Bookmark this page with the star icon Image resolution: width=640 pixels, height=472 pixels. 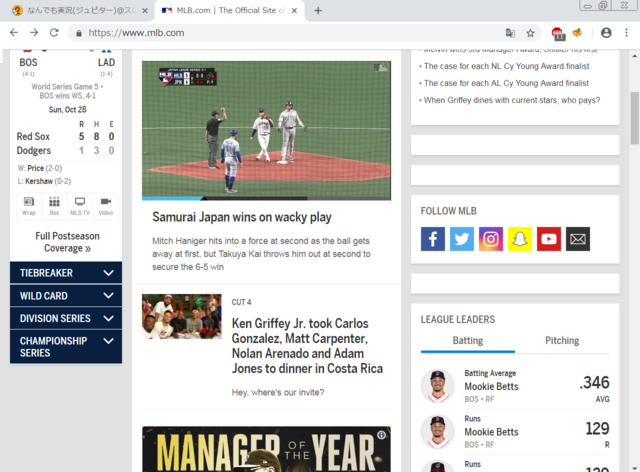[530, 33]
